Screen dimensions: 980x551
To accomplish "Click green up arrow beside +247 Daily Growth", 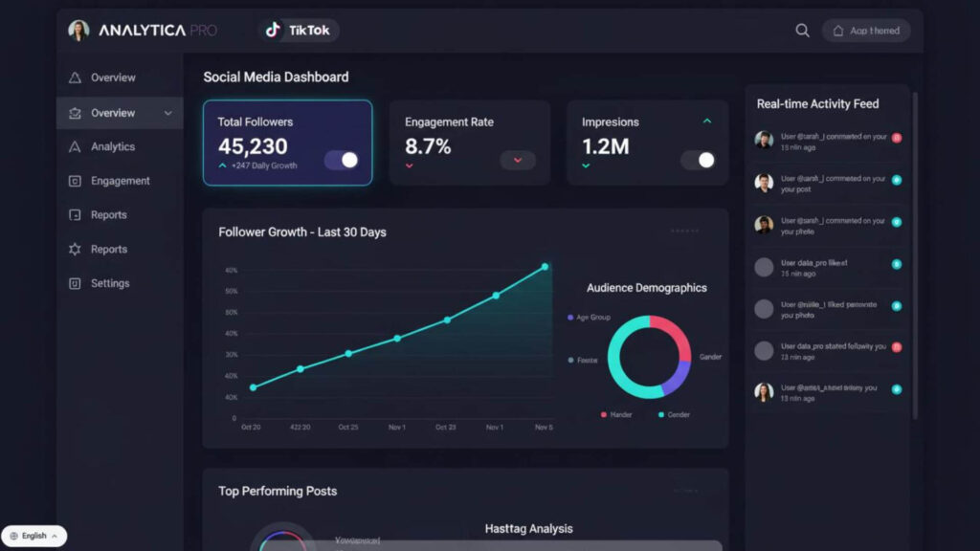I will [x=222, y=165].
